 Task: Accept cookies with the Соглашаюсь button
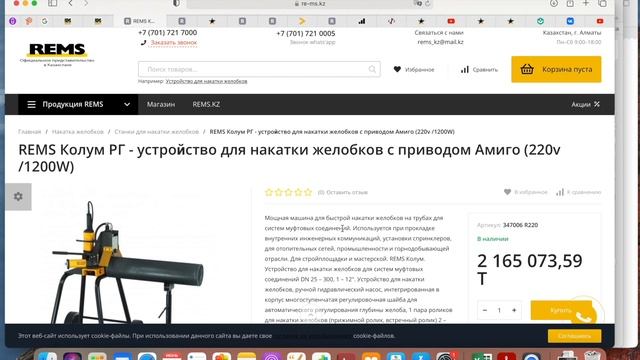coord(574,336)
